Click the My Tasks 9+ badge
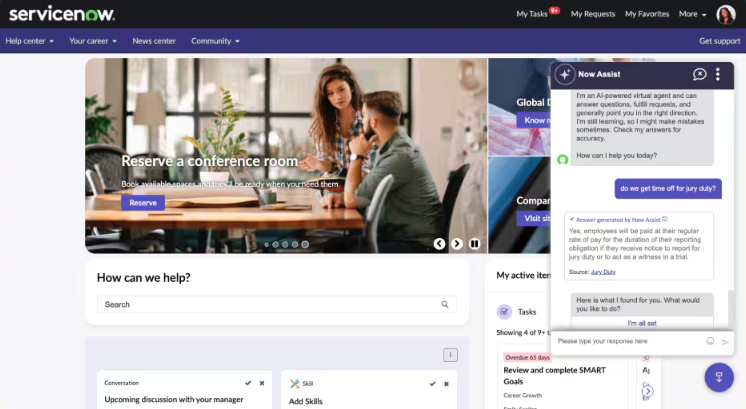 [554, 10]
